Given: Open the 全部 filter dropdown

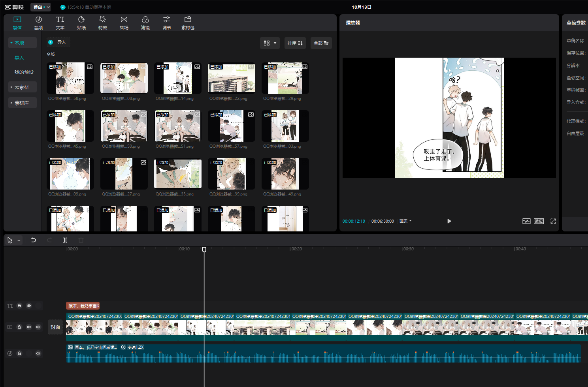Looking at the screenshot, I should (321, 43).
